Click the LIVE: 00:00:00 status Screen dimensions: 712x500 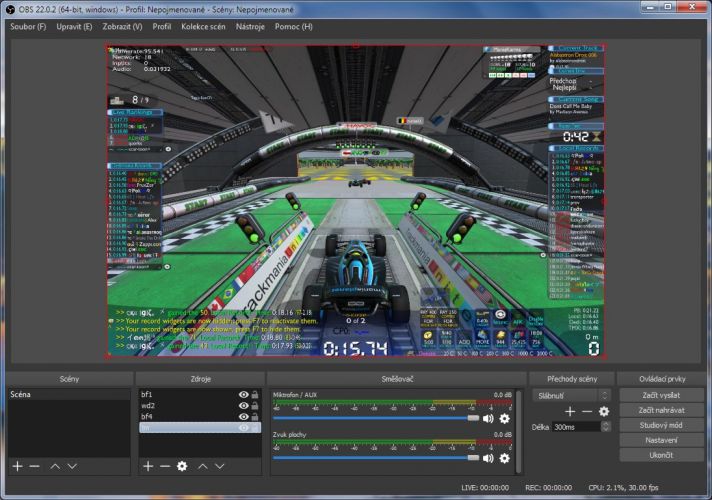pyautogui.click(x=485, y=488)
